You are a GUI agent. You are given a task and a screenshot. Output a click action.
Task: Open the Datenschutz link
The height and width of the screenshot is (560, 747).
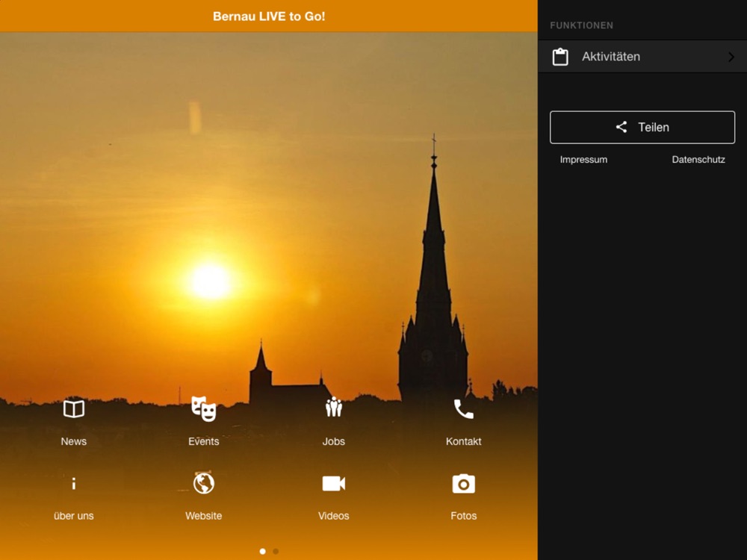(698, 160)
